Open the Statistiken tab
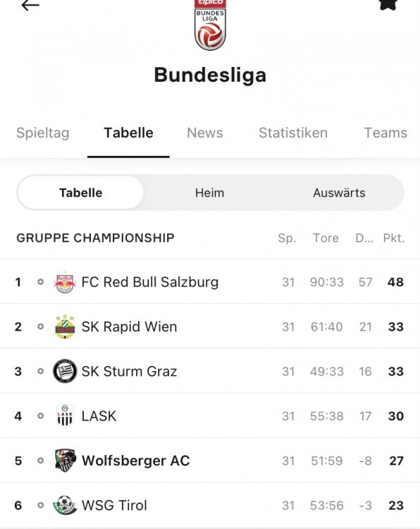Screen dimensions: 420x529 point(293,133)
